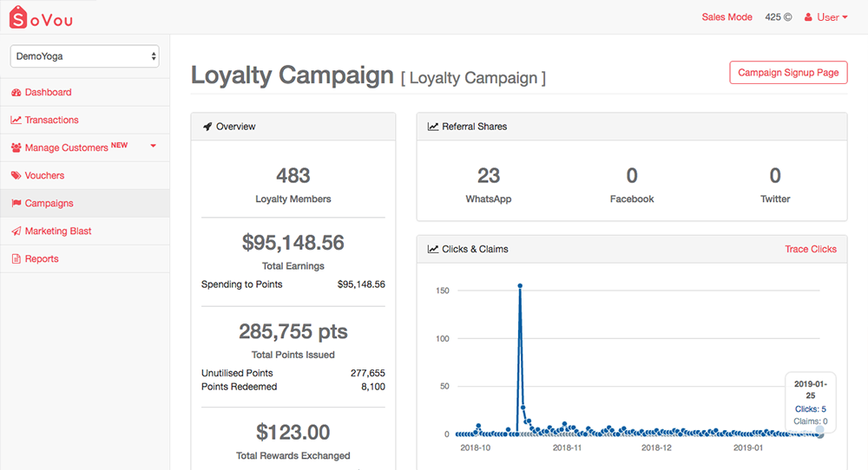Screen dimensions: 868x470
Task: Click the Spending to Points label
Action: (x=242, y=284)
